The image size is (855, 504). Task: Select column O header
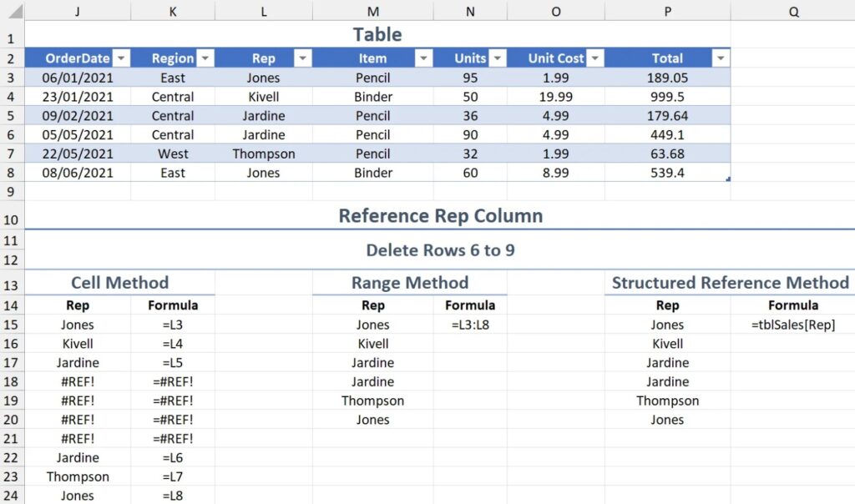coord(555,11)
